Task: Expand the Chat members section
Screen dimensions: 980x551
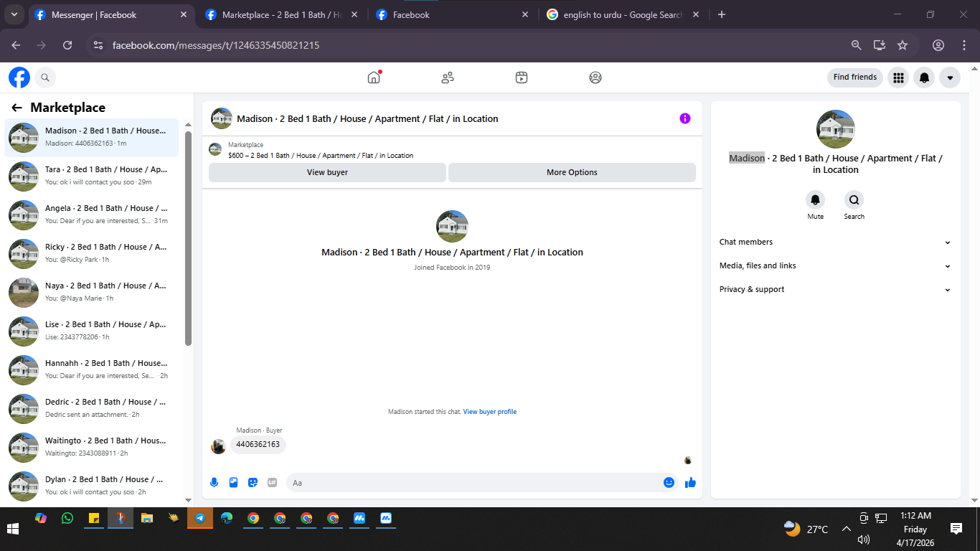Action: [835, 242]
